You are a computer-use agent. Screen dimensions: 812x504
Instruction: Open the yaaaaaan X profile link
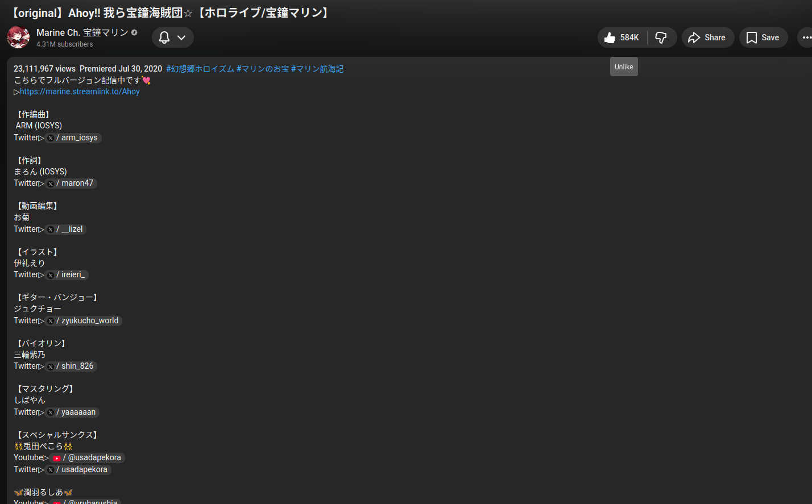(72, 412)
